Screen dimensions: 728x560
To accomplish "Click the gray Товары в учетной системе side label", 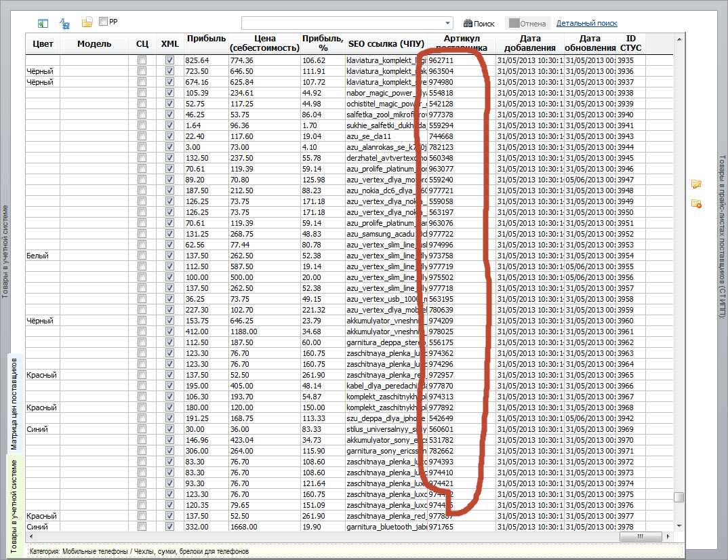I will 5,252.
